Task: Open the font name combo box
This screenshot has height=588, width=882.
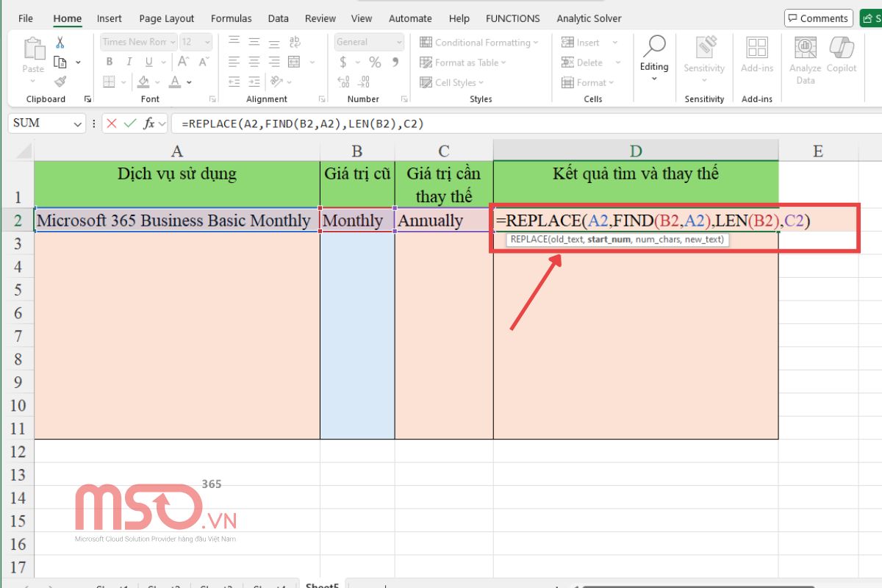Action: click(137, 42)
